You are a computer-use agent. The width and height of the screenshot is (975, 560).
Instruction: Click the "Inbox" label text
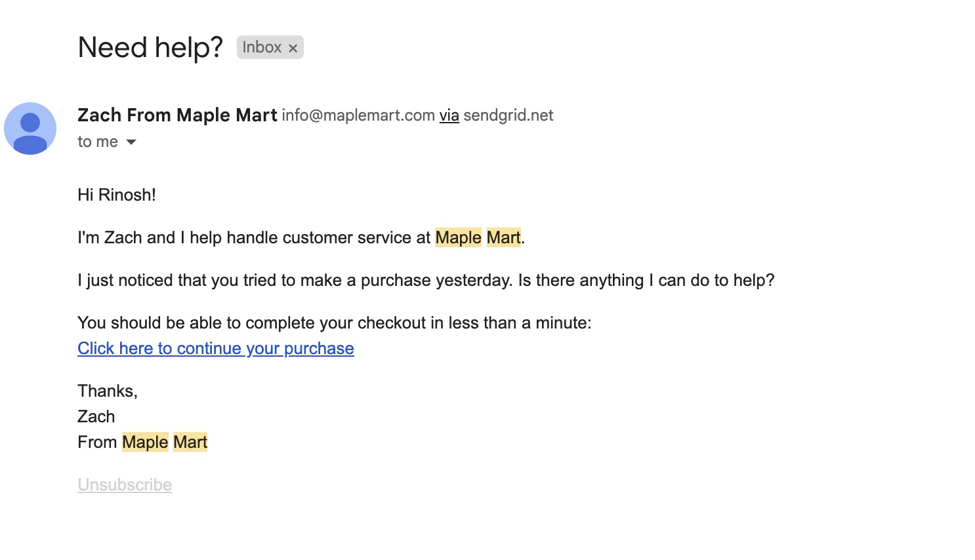(262, 47)
